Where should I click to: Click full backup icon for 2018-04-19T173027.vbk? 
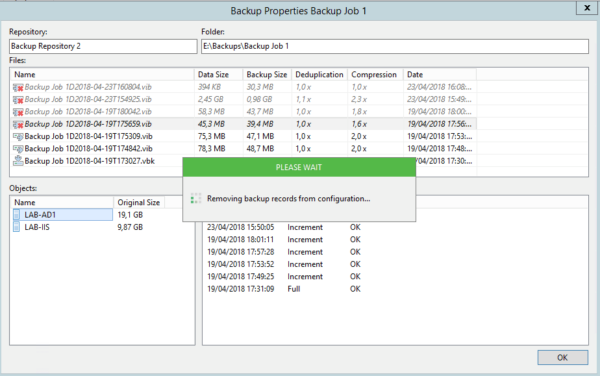pos(18,161)
